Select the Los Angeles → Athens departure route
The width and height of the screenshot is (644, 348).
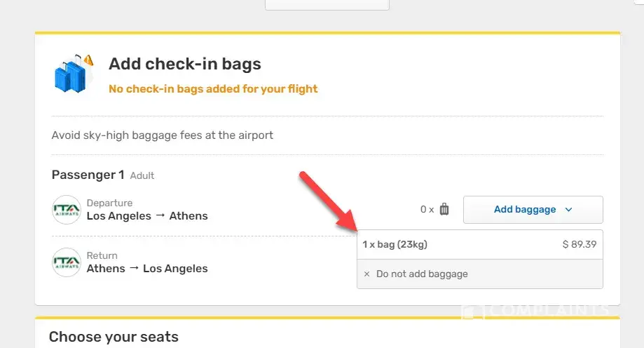pos(147,216)
